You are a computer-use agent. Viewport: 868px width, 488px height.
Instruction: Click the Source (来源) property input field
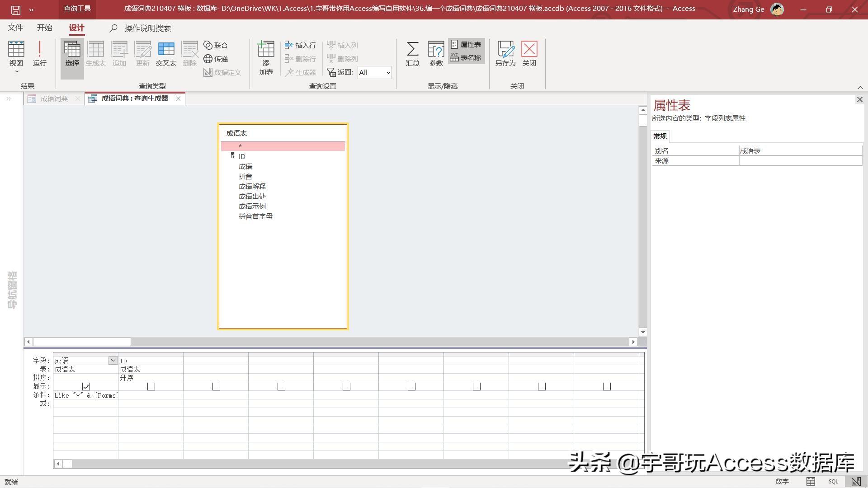point(800,160)
